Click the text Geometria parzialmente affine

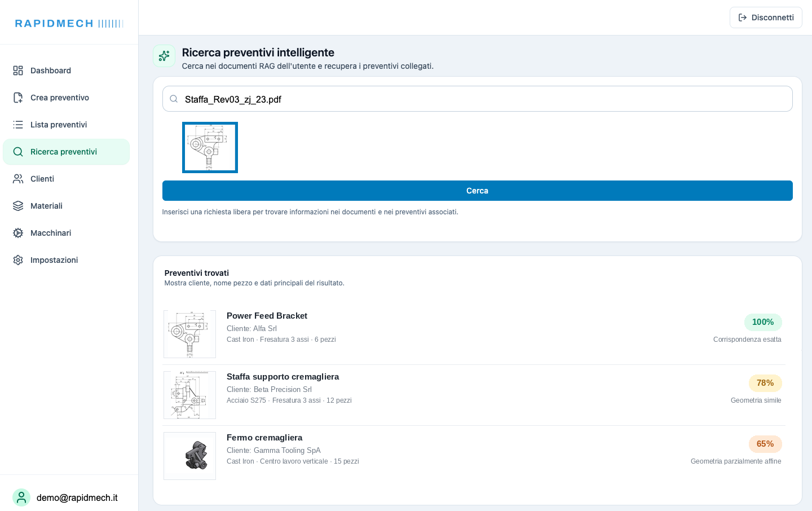736,461
